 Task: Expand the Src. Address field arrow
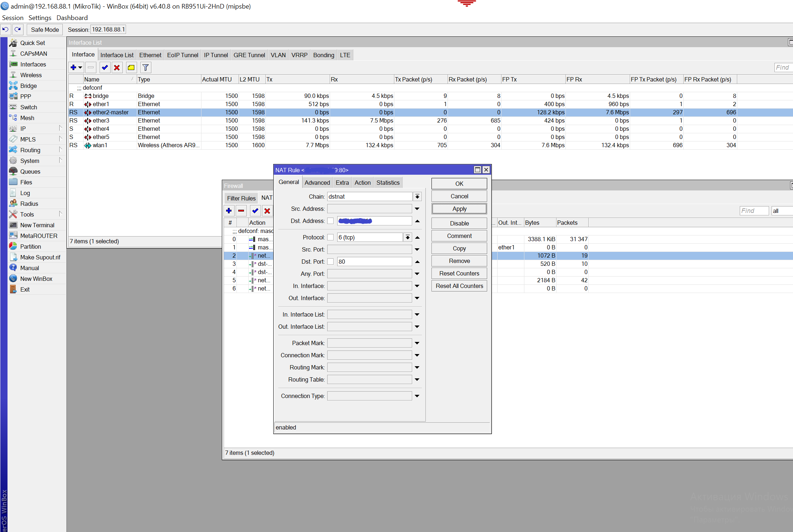[417, 209]
